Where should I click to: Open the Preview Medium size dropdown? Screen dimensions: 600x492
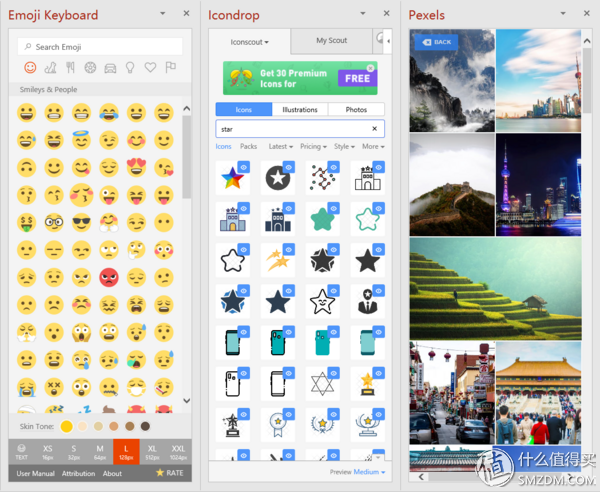pos(369,472)
